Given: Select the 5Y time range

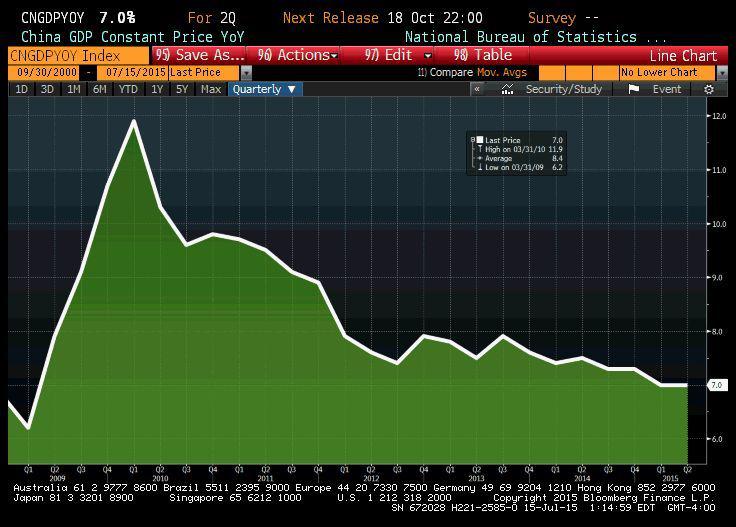Looking at the screenshot, I should [x=181, y=89].
